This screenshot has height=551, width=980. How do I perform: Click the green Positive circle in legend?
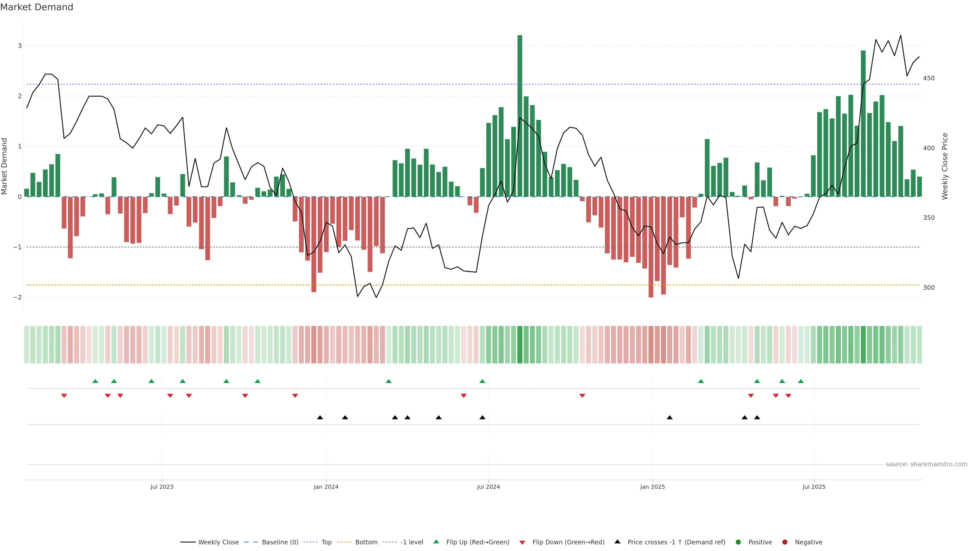click(x=738, y=542)
